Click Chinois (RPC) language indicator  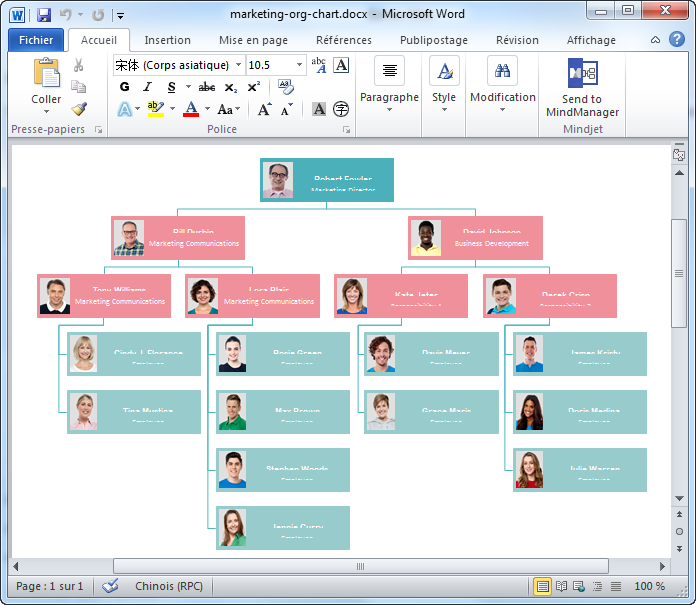click(169, 586)
